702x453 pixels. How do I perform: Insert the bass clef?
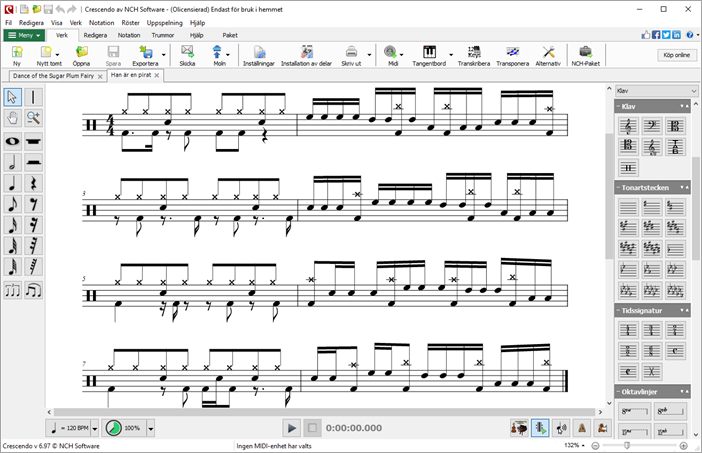point(651,126)
